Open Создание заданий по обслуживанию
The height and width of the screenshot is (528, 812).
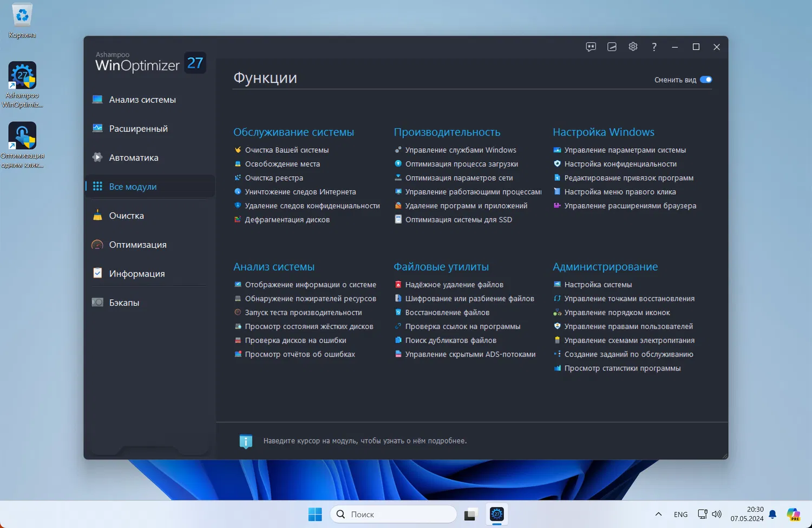[x=628, y=354]
